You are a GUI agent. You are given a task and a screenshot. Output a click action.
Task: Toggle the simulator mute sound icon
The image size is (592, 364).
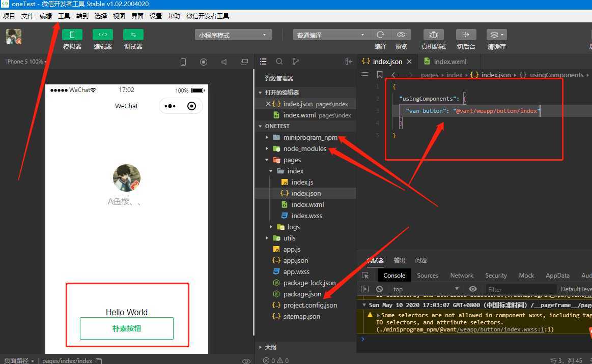[x=224, y=62]
